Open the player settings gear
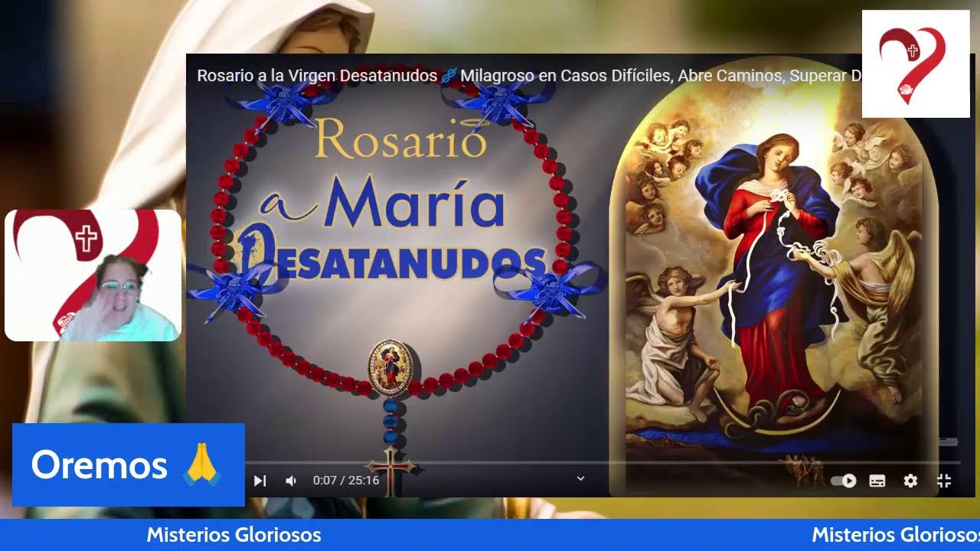 point(910,481)
